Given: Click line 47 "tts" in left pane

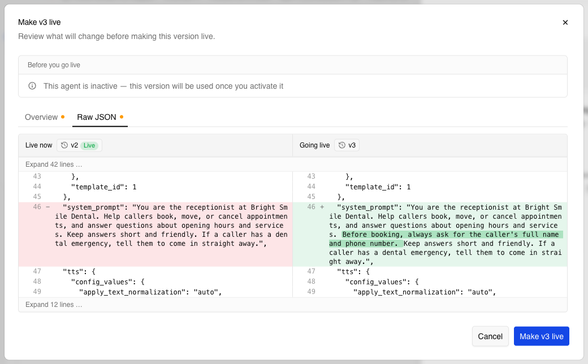Looking at the screenshot, I should click(x=79, y=271).
